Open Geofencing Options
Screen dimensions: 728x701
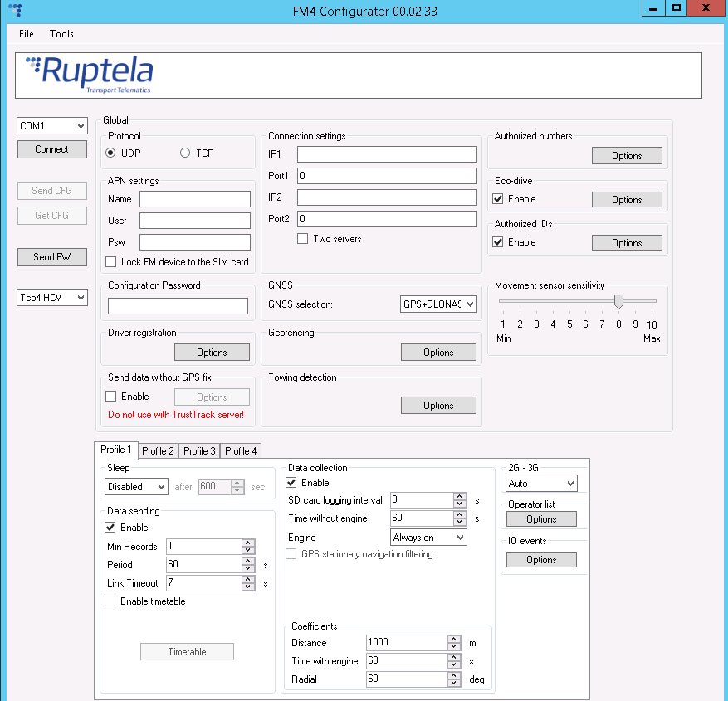(x=438, y=353)
